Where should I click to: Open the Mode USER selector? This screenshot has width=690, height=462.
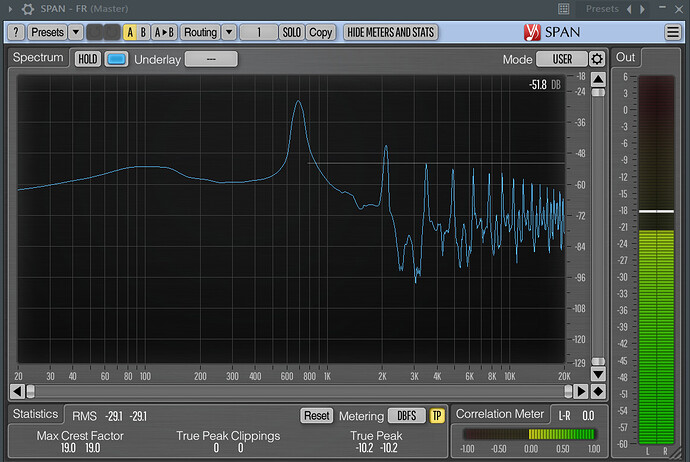[562, 59]
